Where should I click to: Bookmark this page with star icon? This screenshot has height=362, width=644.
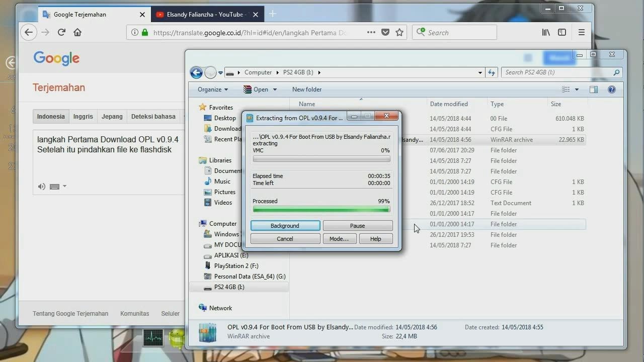pos(399,32)
